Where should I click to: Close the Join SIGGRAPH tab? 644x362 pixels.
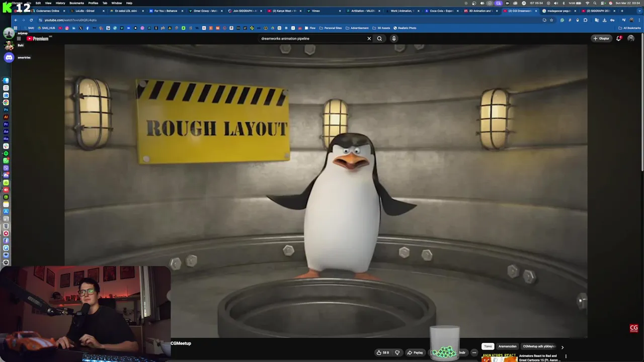(261, 11)
